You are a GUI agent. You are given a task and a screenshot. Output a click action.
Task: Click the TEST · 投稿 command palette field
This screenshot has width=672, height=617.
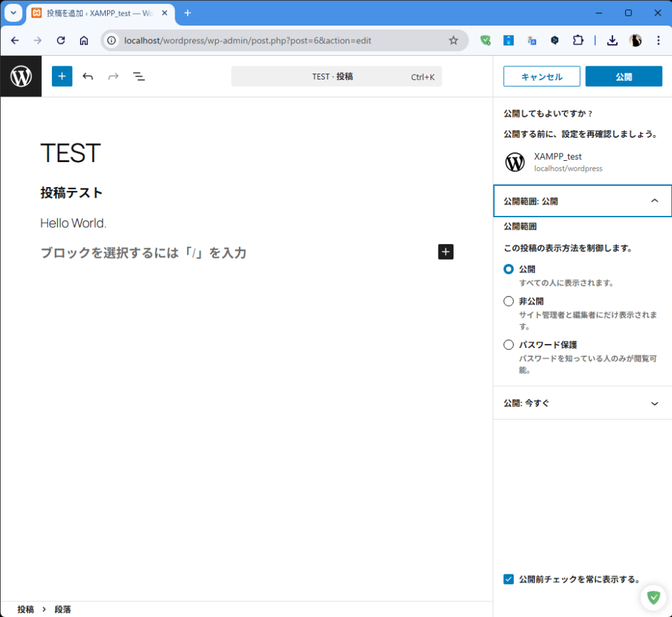(336, 77)
